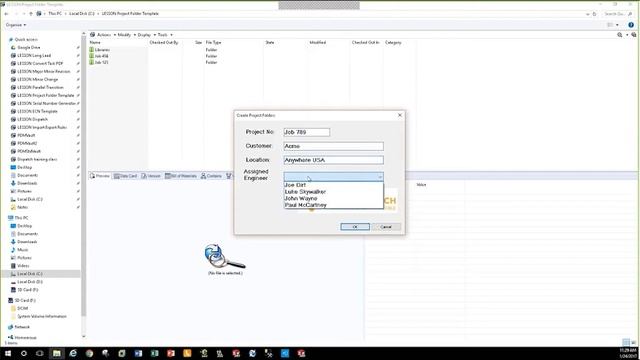
Task: Open the Bill of Materials tab
Action: pyautogui.click(x=181, y=176)
